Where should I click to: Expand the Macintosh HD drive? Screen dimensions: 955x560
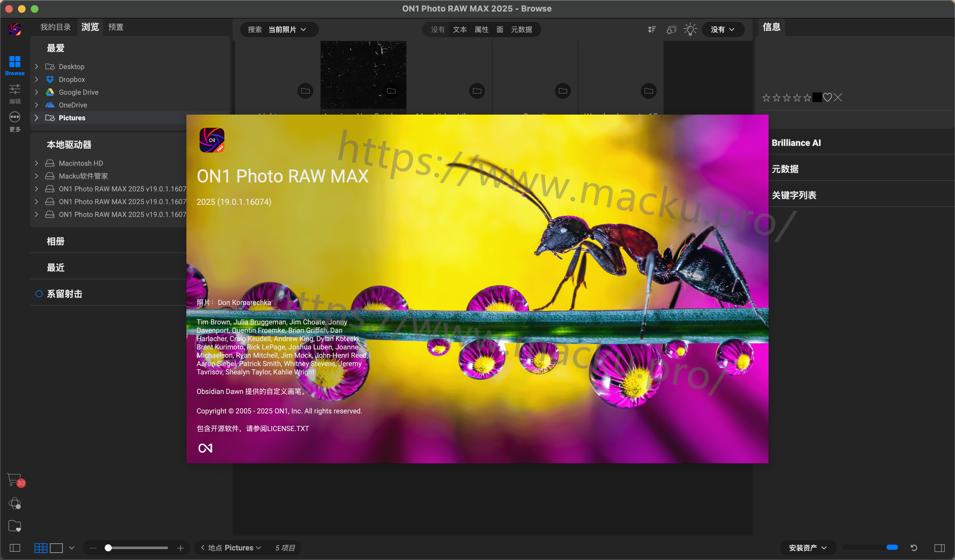[37, 163]
